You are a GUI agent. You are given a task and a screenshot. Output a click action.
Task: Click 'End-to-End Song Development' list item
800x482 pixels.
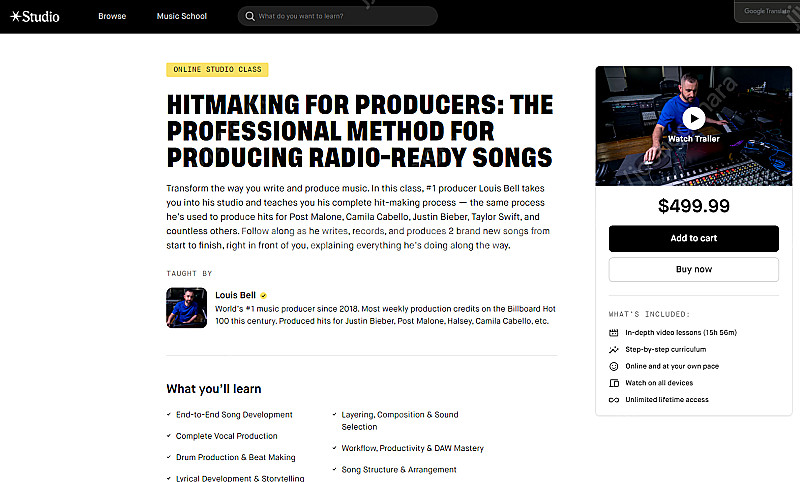click(x=234, y=415)
